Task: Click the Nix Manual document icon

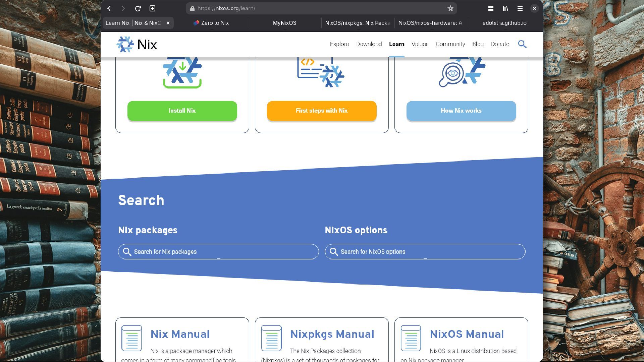Action: click(131, 338)
